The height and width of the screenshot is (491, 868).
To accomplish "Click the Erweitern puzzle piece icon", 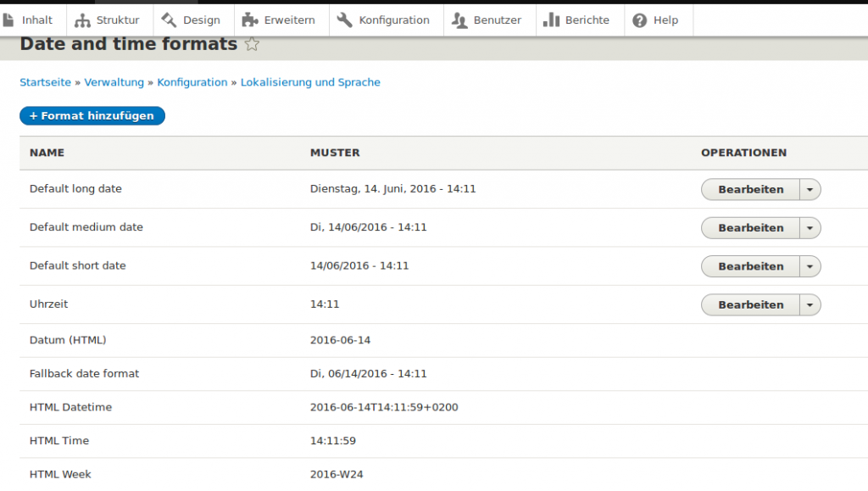I will (250, 20).
